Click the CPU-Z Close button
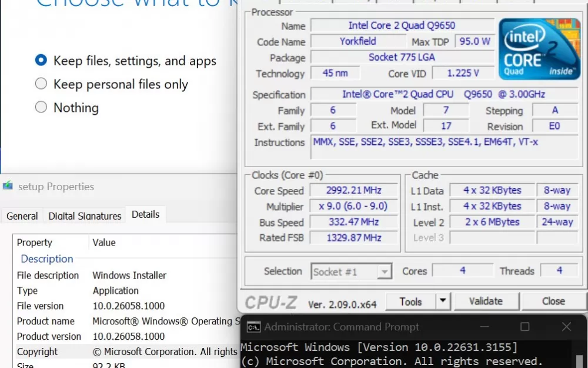The height and width of the screenshot is (368, 588). pyautogui.click(x=553, y=301)
